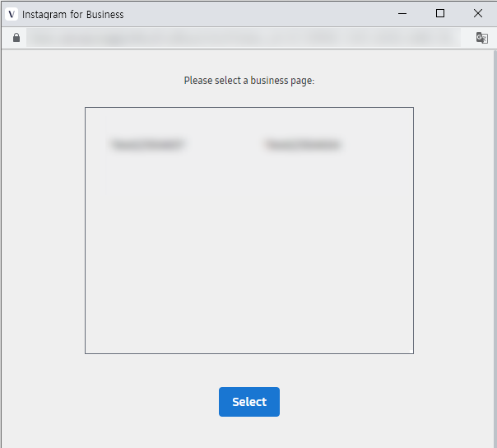Select the second blurred business page entry
497x448 pixels.
point(304,145)
